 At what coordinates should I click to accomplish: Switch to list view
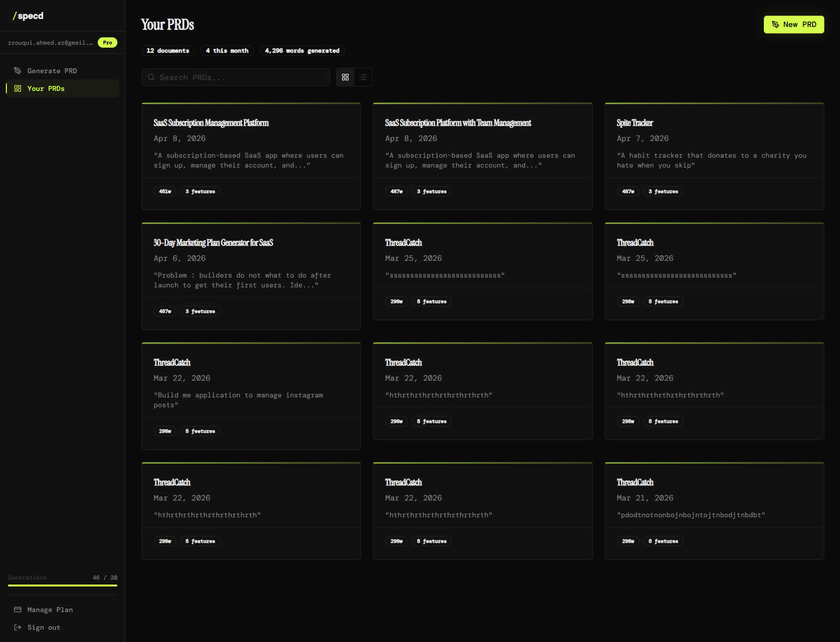363,77
